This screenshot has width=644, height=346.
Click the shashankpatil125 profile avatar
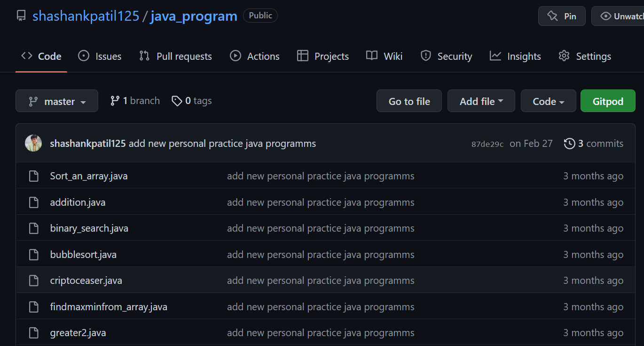33,143
